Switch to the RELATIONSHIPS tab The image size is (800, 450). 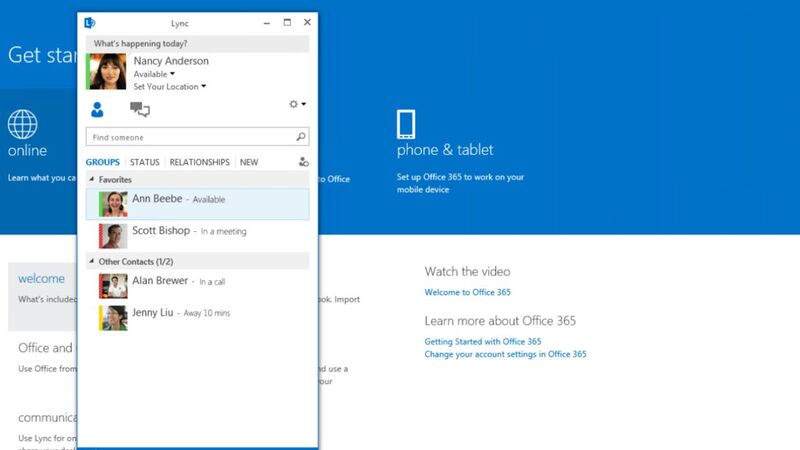click(x=199, y=162)
